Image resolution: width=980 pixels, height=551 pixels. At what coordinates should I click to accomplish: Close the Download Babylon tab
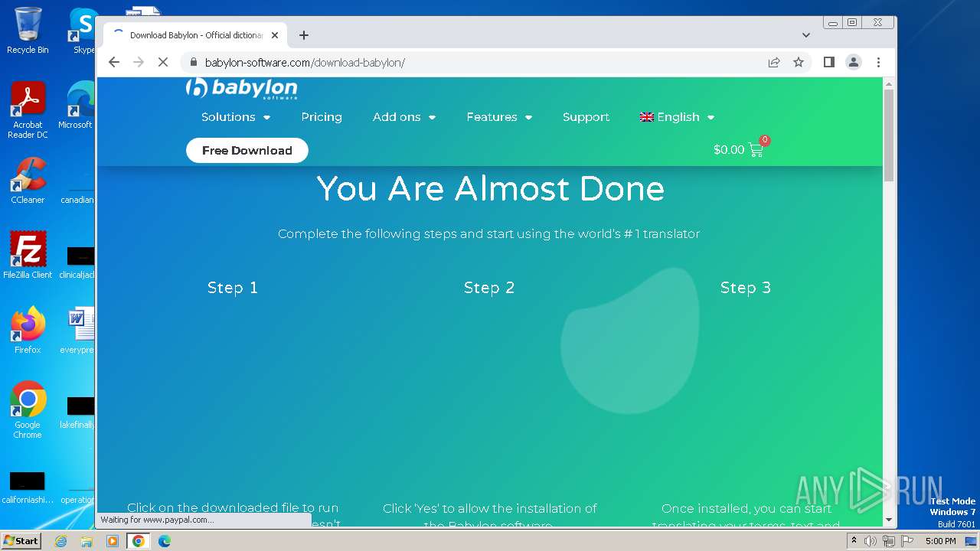[275, 35]
